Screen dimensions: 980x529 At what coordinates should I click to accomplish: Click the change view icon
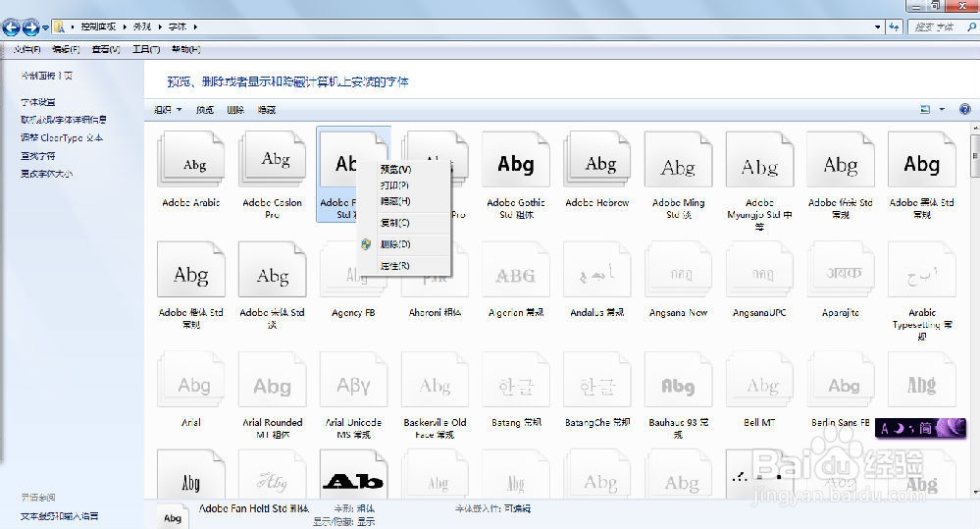pyautogui.click(x=925, y=109)
